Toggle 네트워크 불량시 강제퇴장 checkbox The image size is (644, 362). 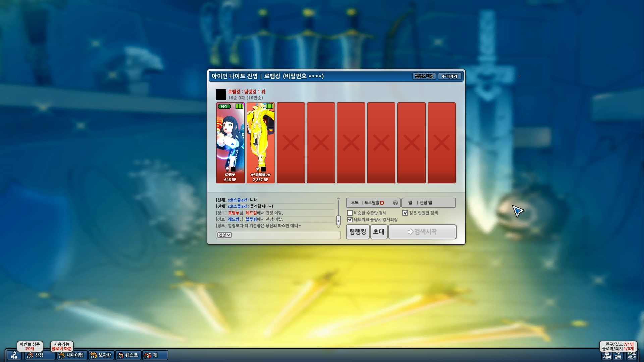click(x=350, y=220)
